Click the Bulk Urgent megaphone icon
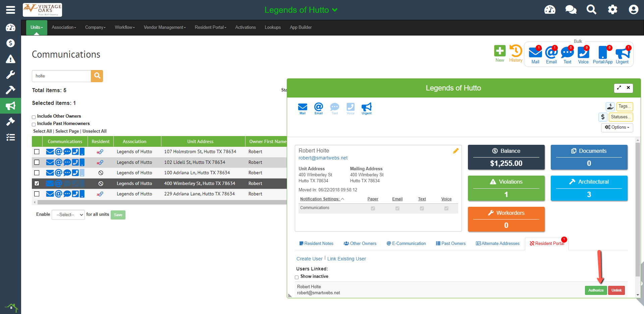Image resolution: width=644 pixels, height=314 pixels. [623, 55]
